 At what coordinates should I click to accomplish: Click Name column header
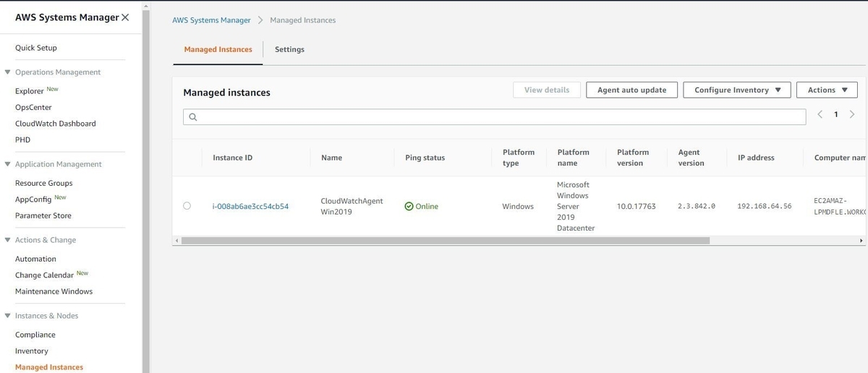pyautogui.click(x=331, y=158)
